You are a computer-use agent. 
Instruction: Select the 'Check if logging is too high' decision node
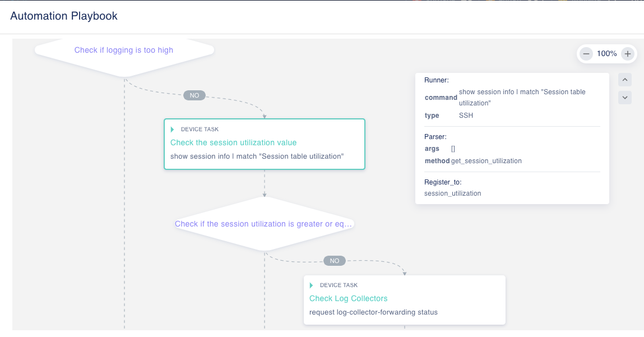(124, 50)
